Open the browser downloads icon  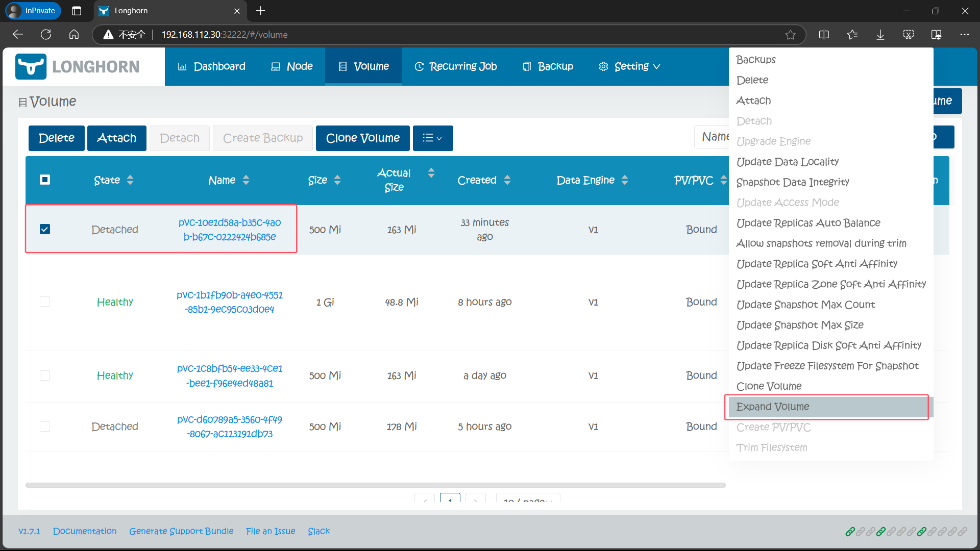[x=880, y=35]
